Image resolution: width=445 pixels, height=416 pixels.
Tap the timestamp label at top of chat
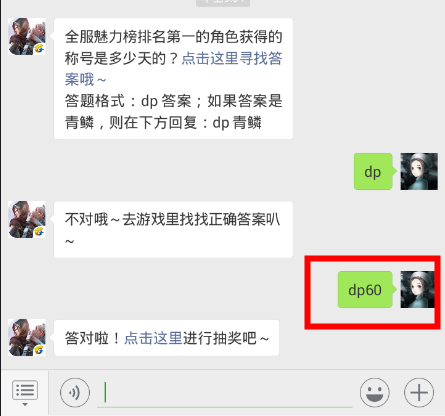(223, 3)
